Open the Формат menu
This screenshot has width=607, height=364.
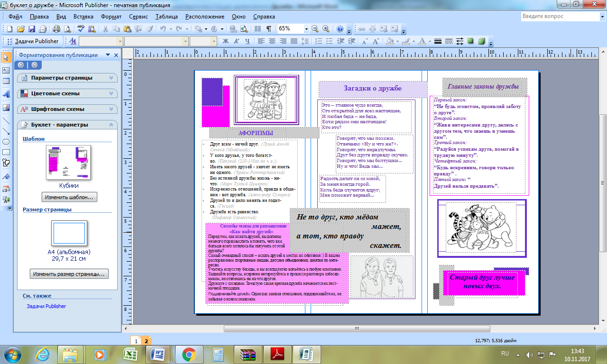[111, 16]
